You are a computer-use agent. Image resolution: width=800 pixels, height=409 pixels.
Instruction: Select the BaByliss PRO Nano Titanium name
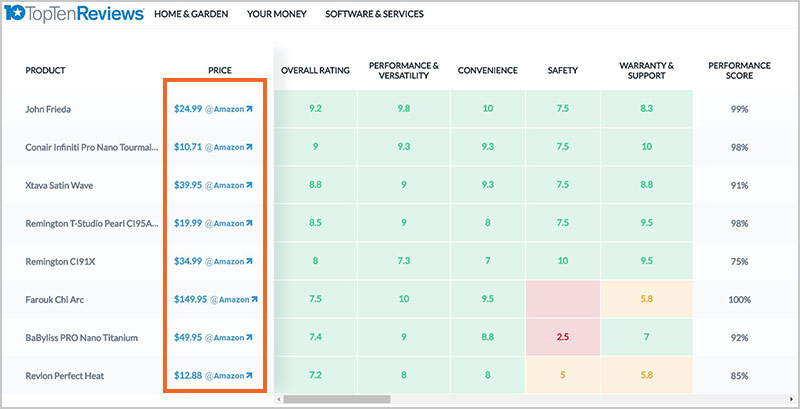pyautogui.click(x=82, y=338)
